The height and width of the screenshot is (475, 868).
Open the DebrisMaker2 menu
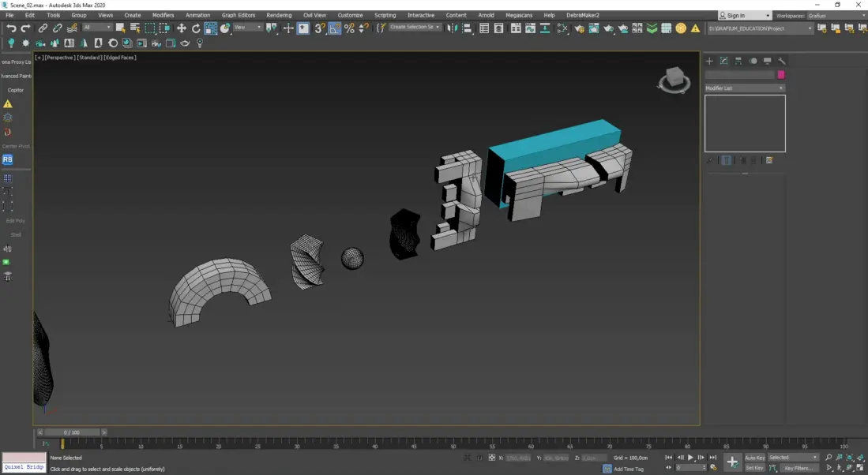coord(582,16)
